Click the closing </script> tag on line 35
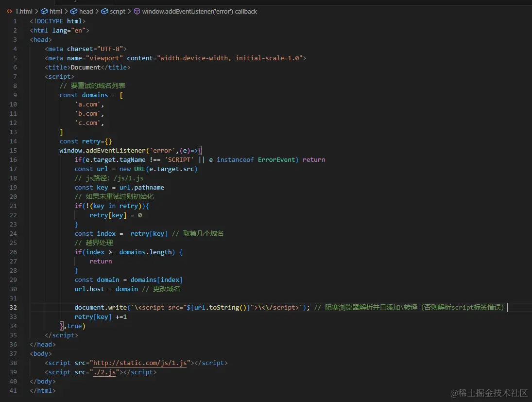This screenshot has height=402, width=532. click(x=61, y=335)
